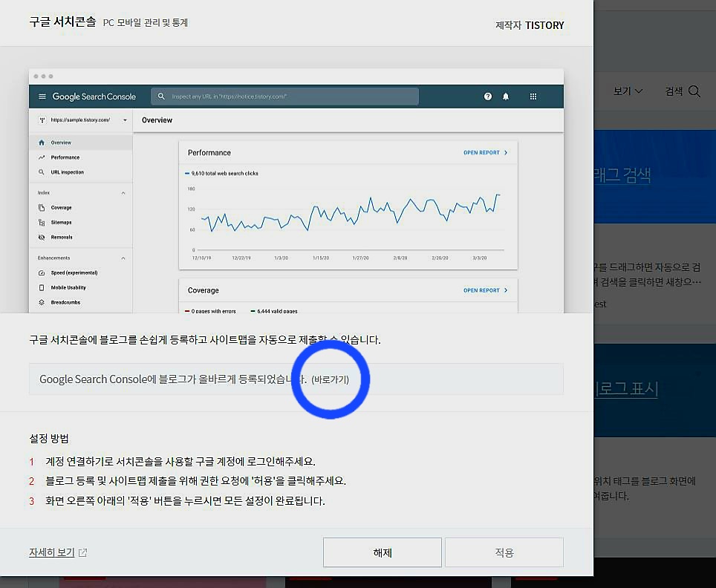The image size is (716, 588).
Task: Click the '구글 서치콘솔' plugin title
Action: [x=62, y=22]
